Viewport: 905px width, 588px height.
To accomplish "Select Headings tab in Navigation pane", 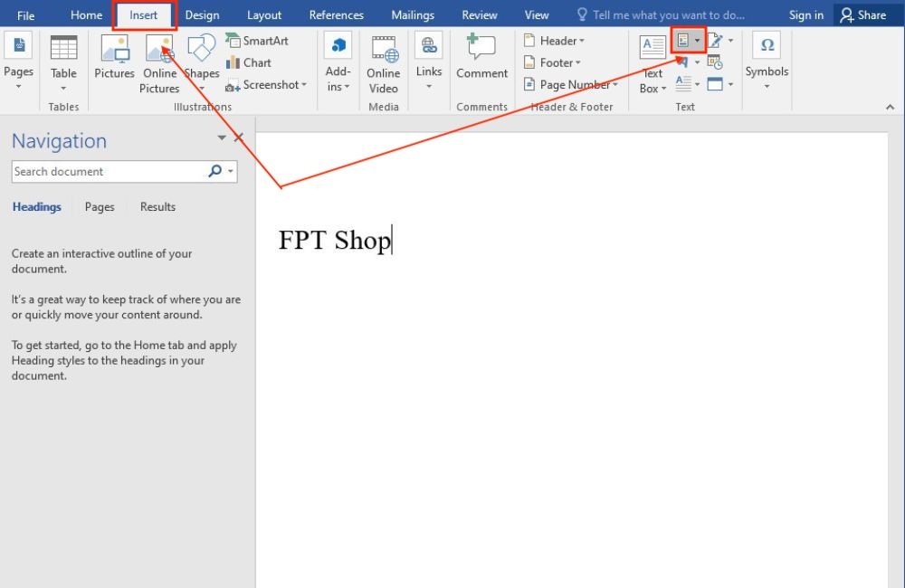I will click(x=36, y=206).
